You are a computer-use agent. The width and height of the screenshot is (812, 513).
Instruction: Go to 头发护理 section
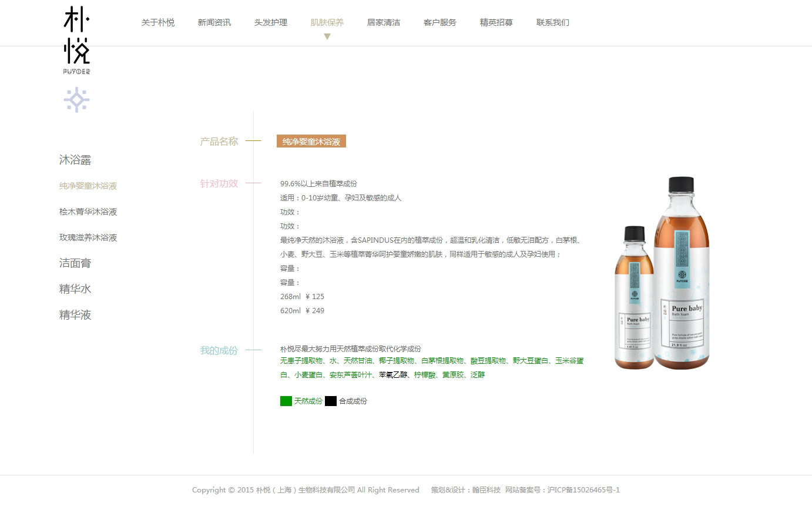coord(271,22)
